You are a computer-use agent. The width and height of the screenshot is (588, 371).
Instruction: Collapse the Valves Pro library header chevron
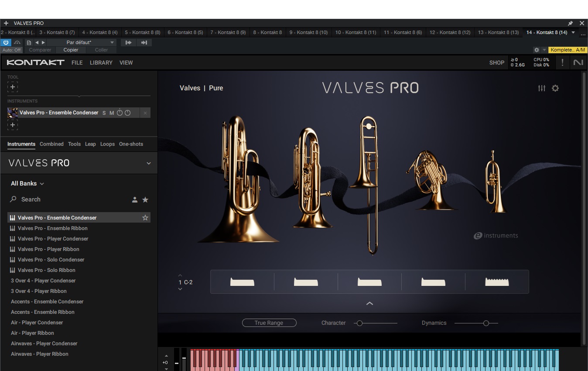point(148,163)
